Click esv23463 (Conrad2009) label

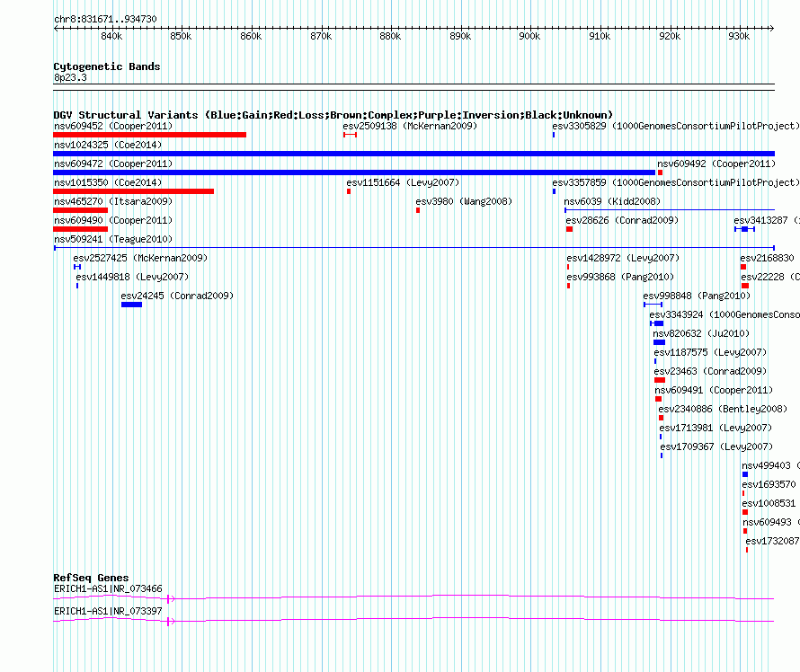(710, 371)
